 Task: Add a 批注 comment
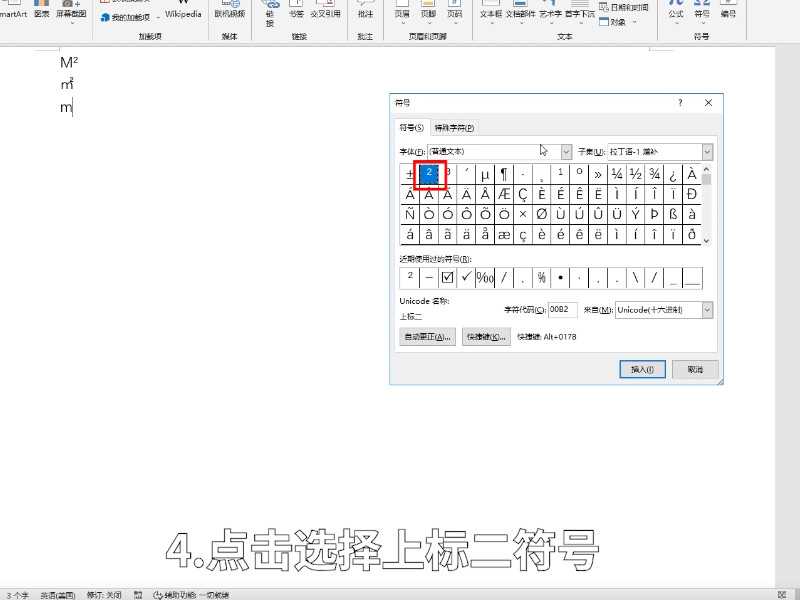pos(365,15)
